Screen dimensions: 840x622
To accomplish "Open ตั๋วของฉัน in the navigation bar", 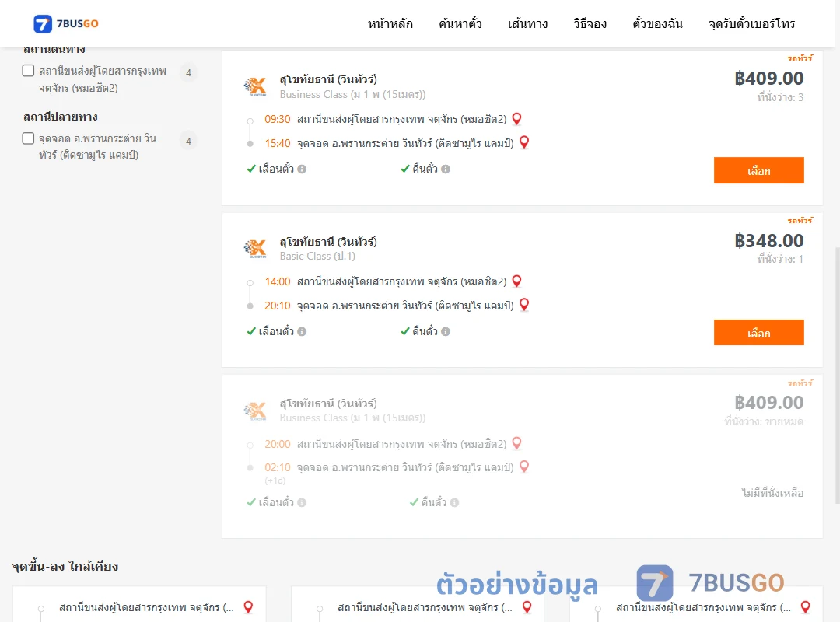I will coord(657,23).
